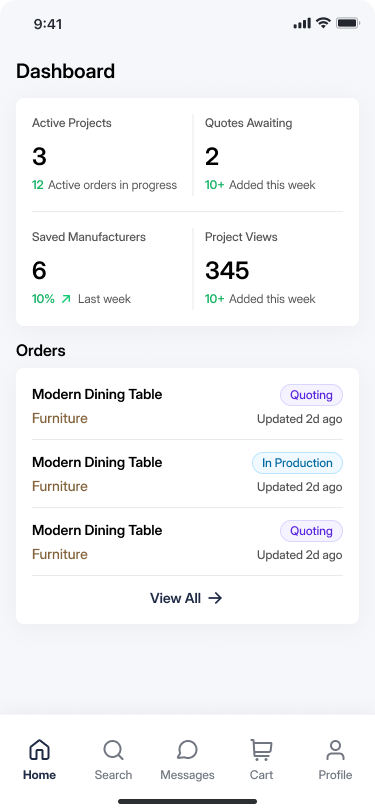Image resolution: width=375 pixels, height=812 pixels.
Task: Click the View All arrow icon
Action: (215, 598)
